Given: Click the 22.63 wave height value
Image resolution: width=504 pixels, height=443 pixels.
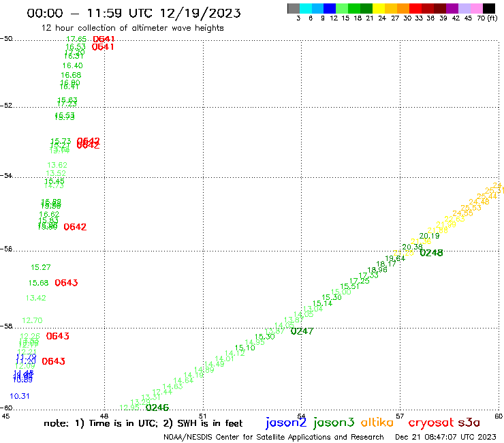Looking at the screenshot, I should coord(454,219).
